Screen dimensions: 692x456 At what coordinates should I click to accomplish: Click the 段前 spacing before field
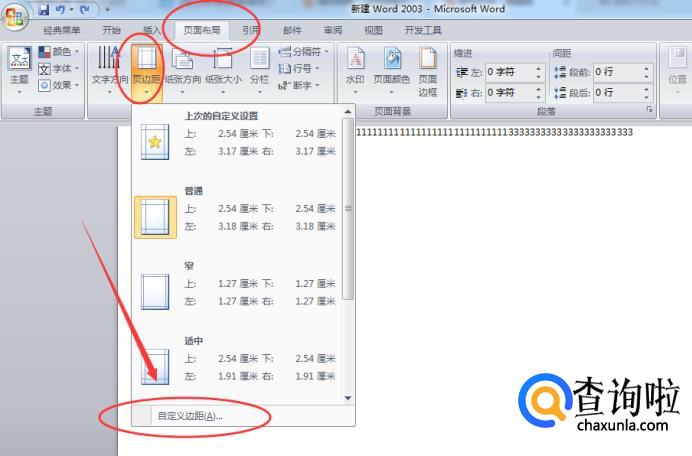click(x=618, y=72)
